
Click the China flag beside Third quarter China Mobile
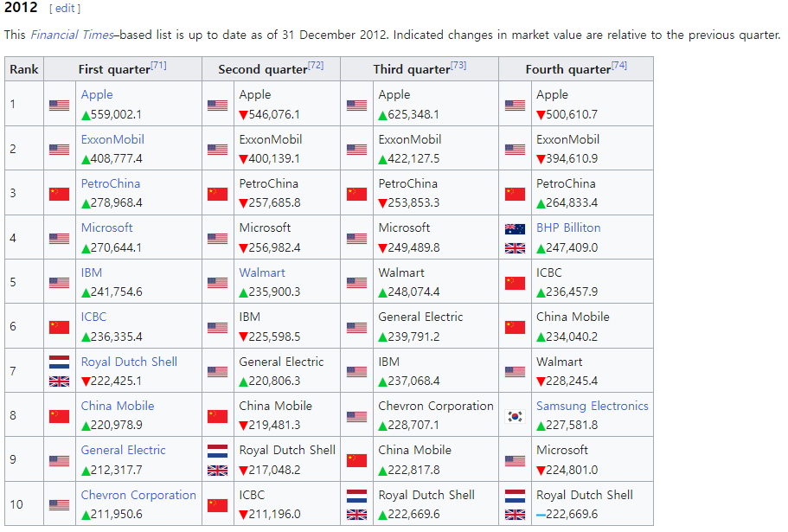click(x=357, y=461)
